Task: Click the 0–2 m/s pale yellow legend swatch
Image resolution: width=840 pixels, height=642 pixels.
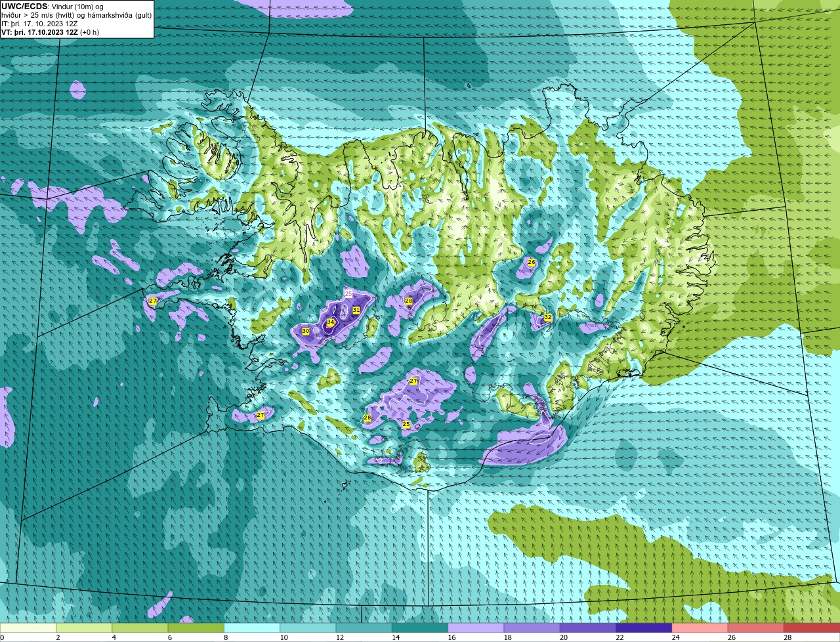Action: pyautogui.click(x=28, y=628)
